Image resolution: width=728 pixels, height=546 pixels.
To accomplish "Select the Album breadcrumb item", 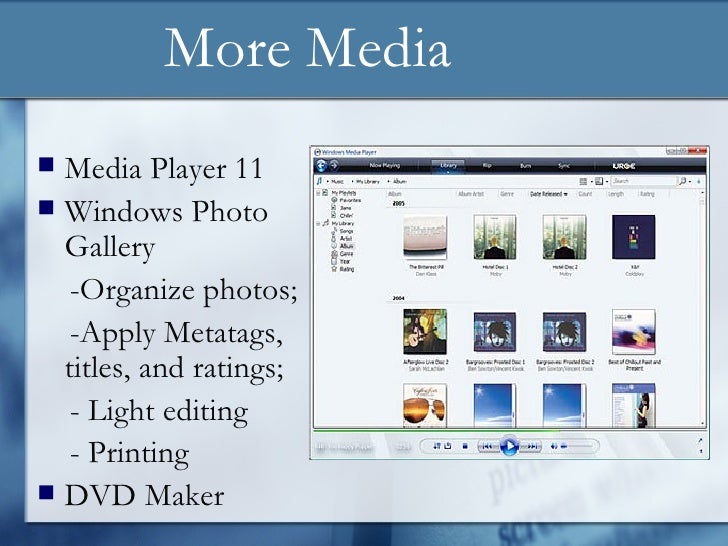I will 400,182.
